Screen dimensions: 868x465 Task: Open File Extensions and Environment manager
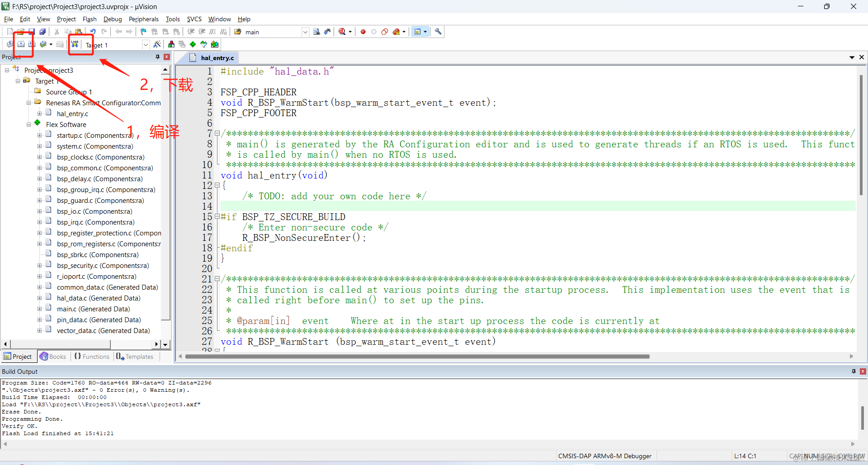tap(171, 44)
